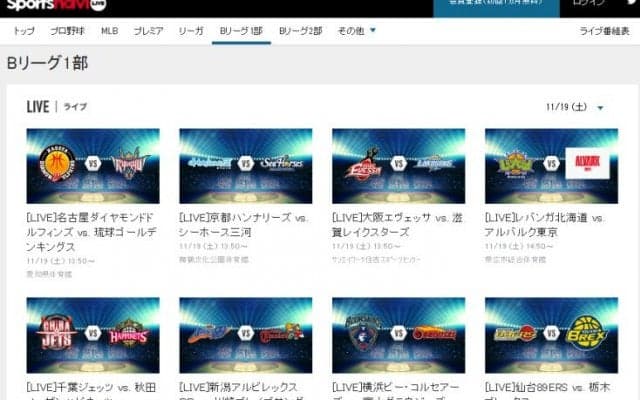Open Levanga vs Alvark Tokyo thumbnail
Viewport: 640px width, 400px height.
tap(551, 166)
